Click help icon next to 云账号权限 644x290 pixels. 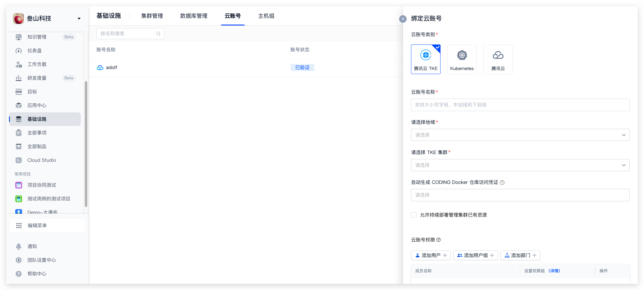tap(439, 240)
